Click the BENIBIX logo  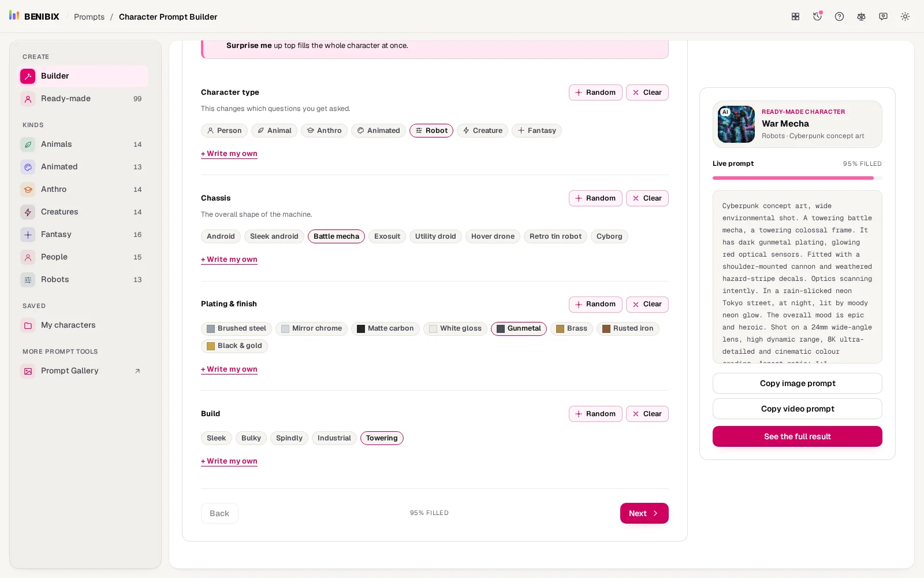(34, 16)
